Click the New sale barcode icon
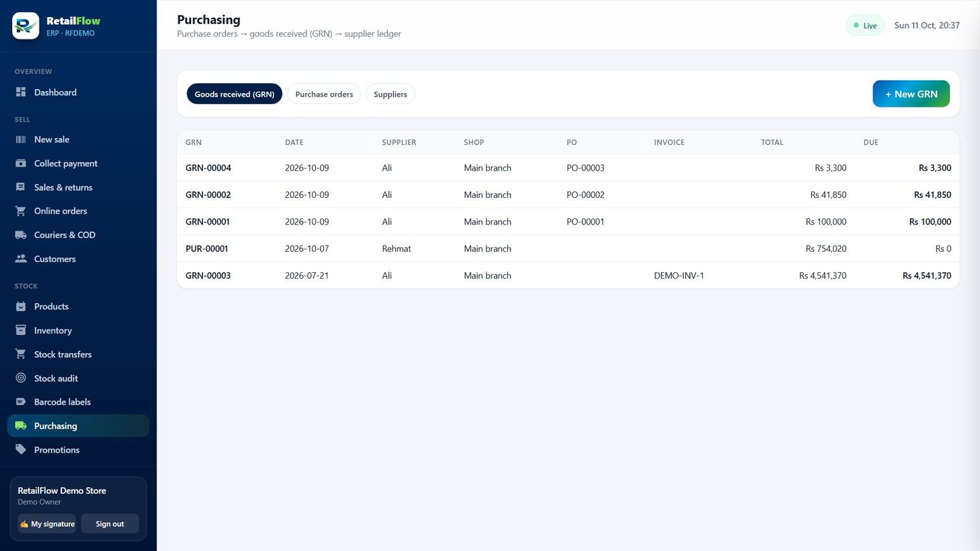 [x=21, y=139]
